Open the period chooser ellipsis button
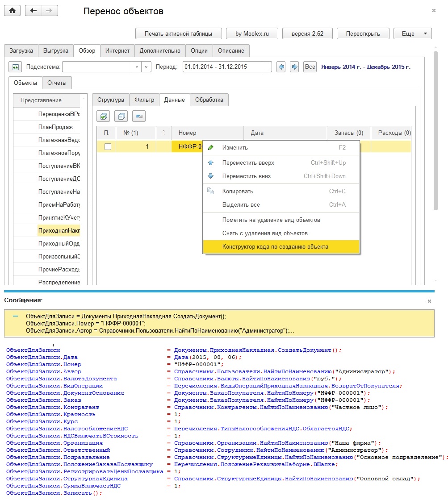Viewport: 448px width, 500px height. (x=267, y=67)
